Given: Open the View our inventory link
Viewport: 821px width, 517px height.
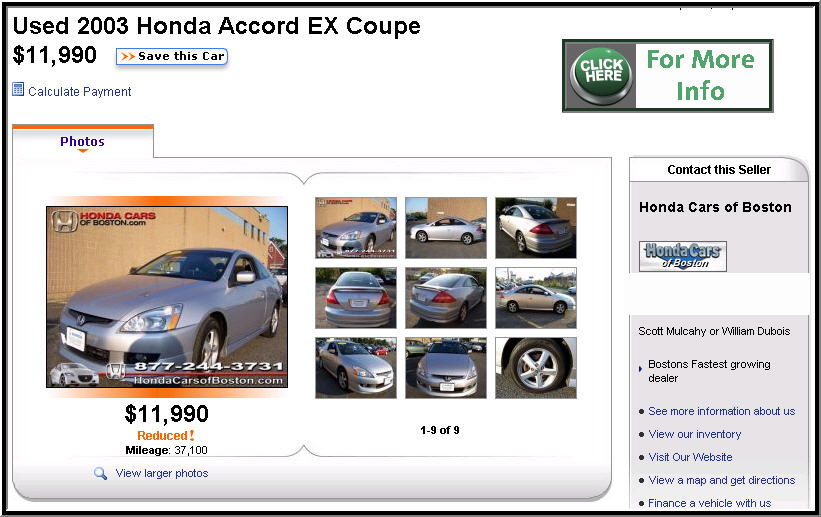Looking at the screenshot, I should pyautogui.click(x=695, y=434).
